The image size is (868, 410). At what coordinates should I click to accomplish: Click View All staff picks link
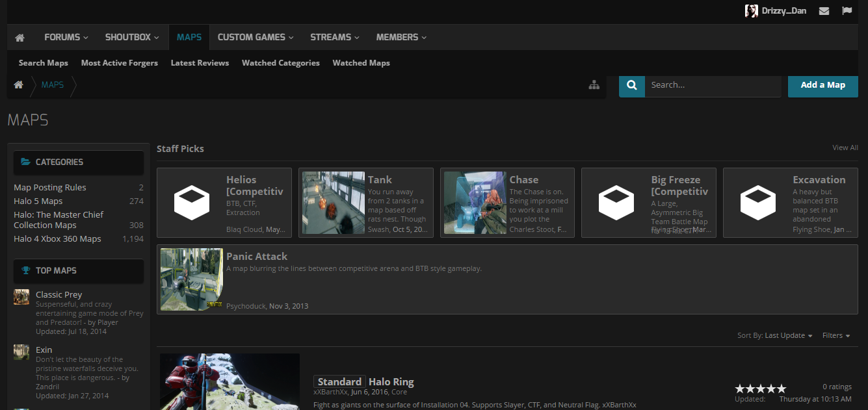click(845, 148)
